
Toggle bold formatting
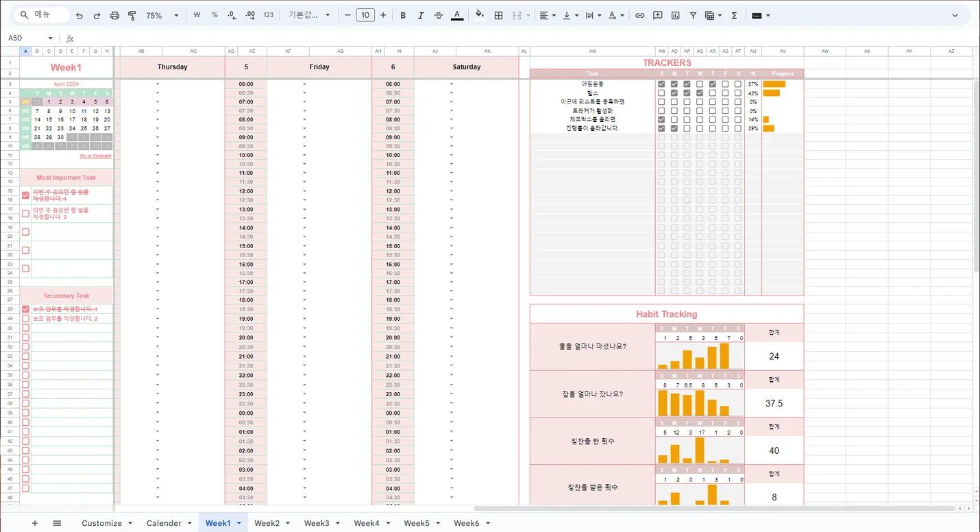point(403,15)
